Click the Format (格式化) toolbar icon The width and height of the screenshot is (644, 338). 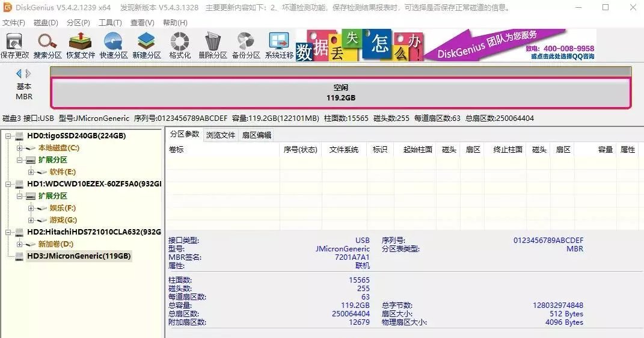180,46
